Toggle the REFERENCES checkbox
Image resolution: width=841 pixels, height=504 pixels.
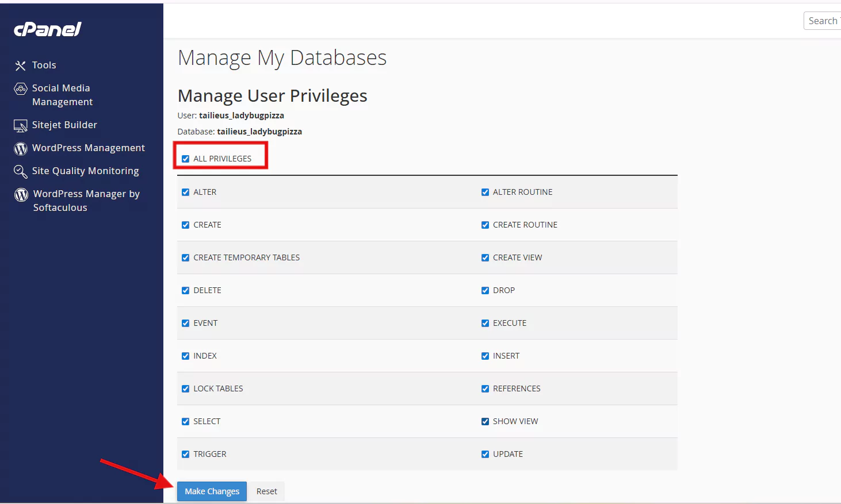(x=485, y=388)
